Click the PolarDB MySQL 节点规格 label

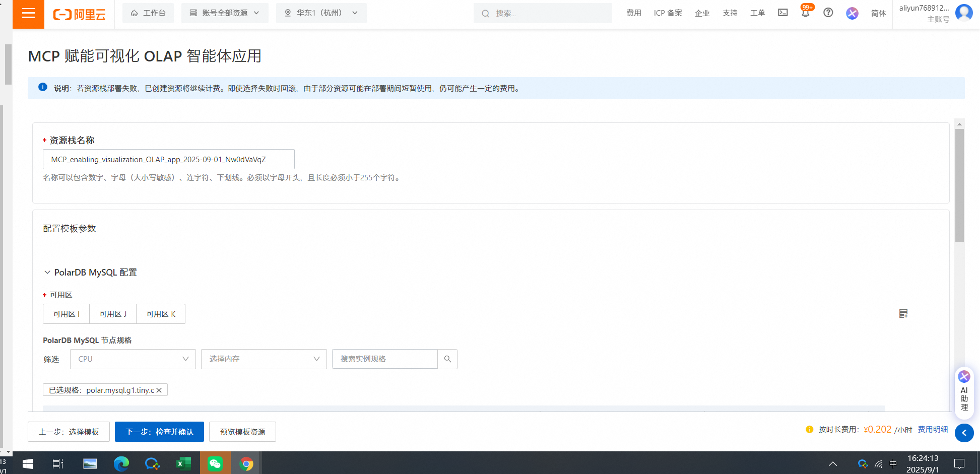pyautogui.click(x=88, y=341)
